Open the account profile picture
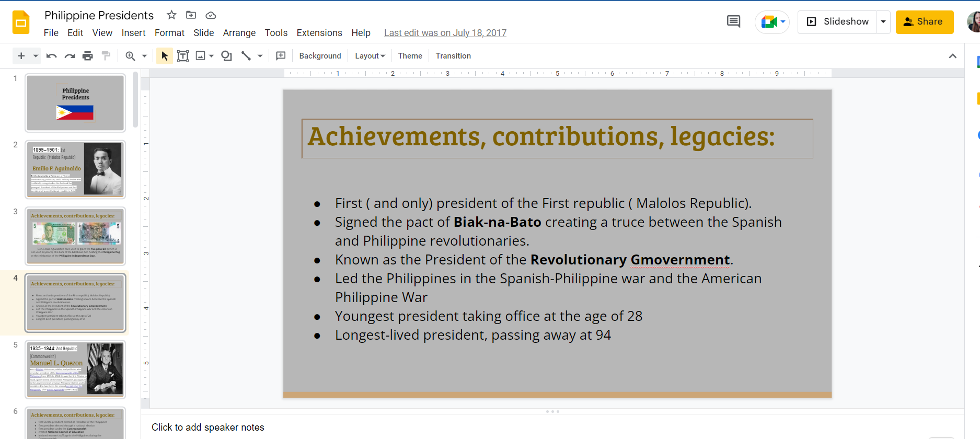Screen dimensions: 980x439 (x=974, y=22)
